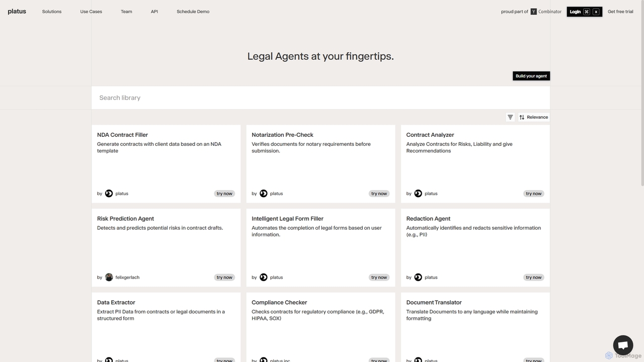Open the Risk Prediction Agent title
The height and width of the screenshot is (362, 644).
tap(125, 219)
